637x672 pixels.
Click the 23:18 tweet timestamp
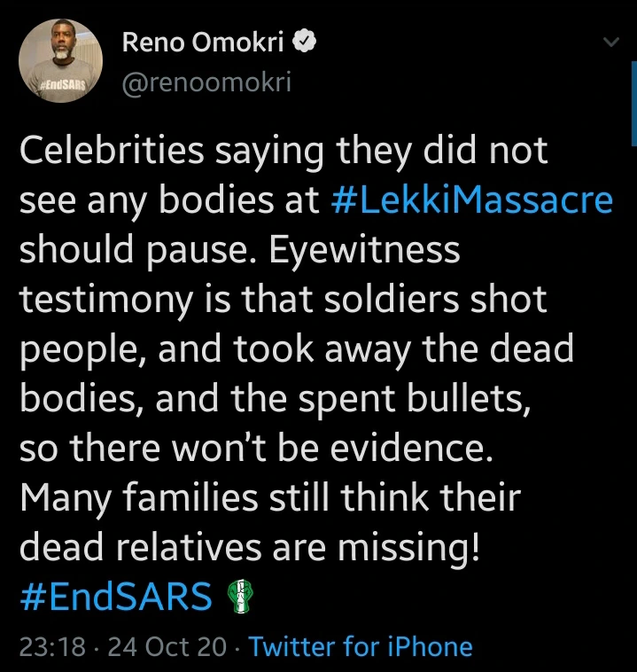point(52,646)
